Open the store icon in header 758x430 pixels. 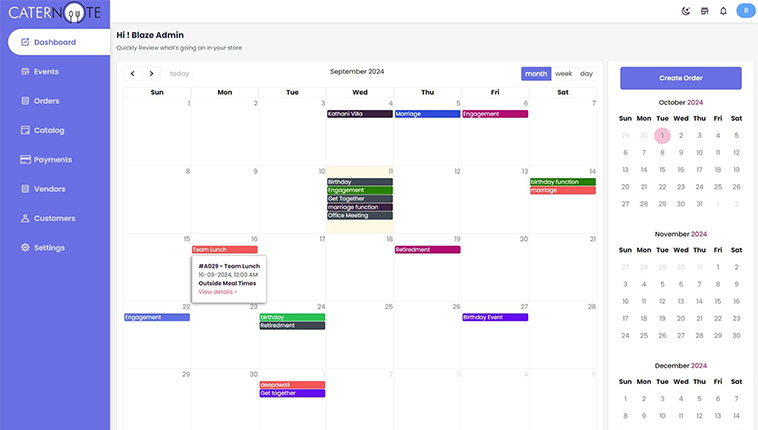704,11
